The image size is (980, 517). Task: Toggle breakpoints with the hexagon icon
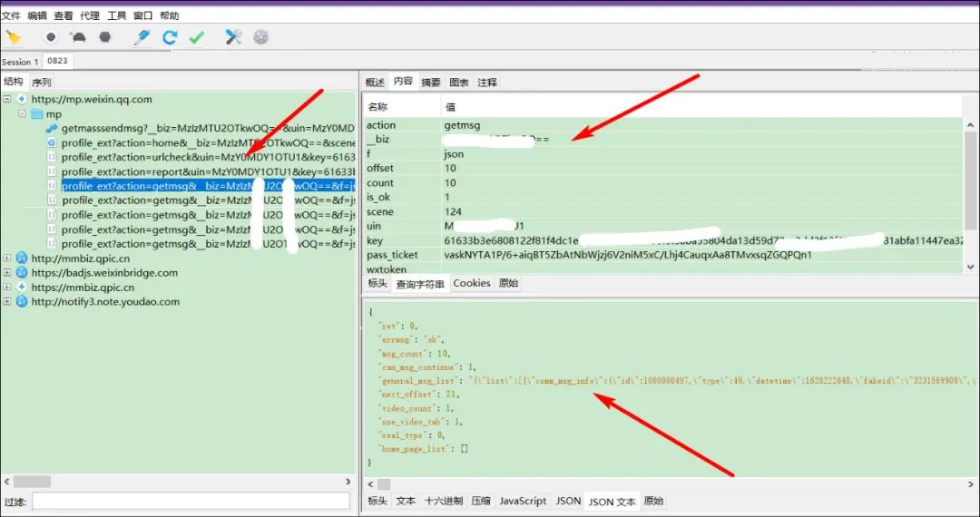[105, 37]
